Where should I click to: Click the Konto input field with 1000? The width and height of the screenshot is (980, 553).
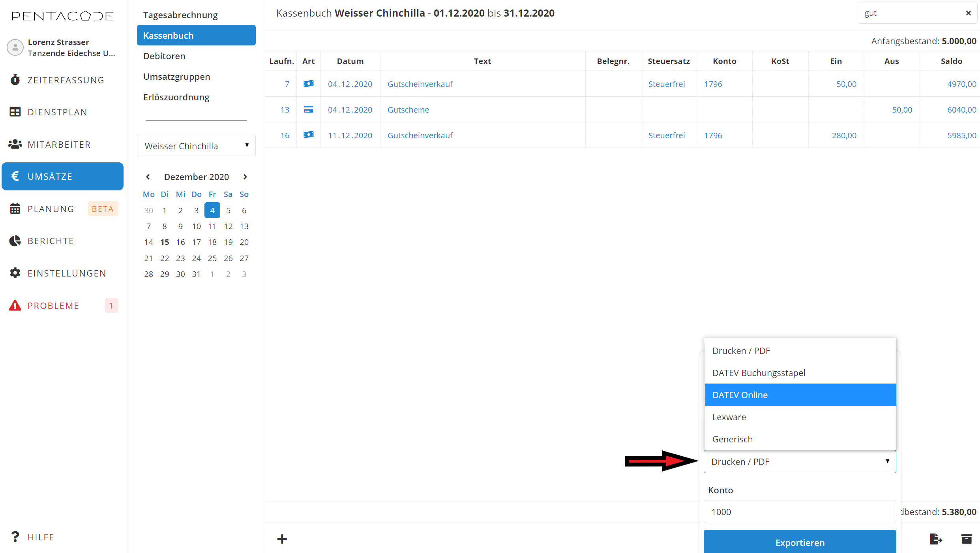(x=799, y=512)
